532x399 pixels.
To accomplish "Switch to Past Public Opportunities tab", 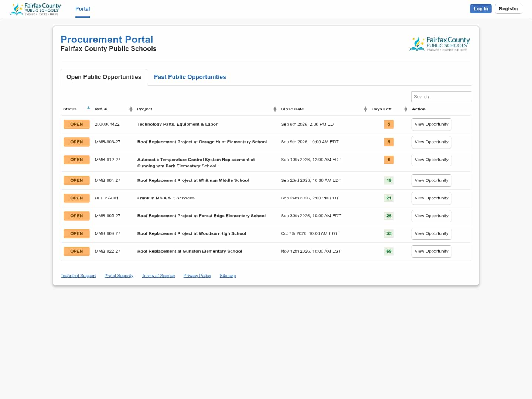I will pyautogui.click(x=190, y=77).
